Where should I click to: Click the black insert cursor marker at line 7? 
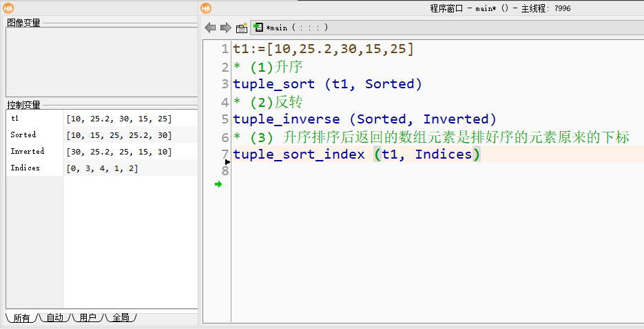click(227, 162)
